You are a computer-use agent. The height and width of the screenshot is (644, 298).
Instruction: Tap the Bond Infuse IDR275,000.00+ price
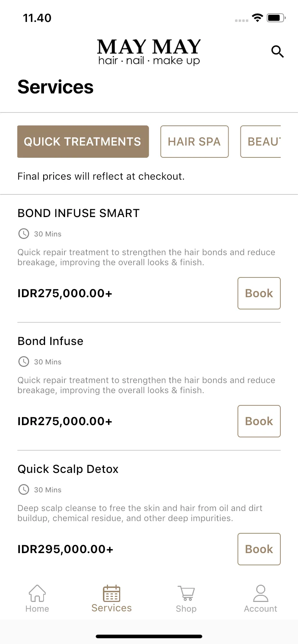coord(65,421)
